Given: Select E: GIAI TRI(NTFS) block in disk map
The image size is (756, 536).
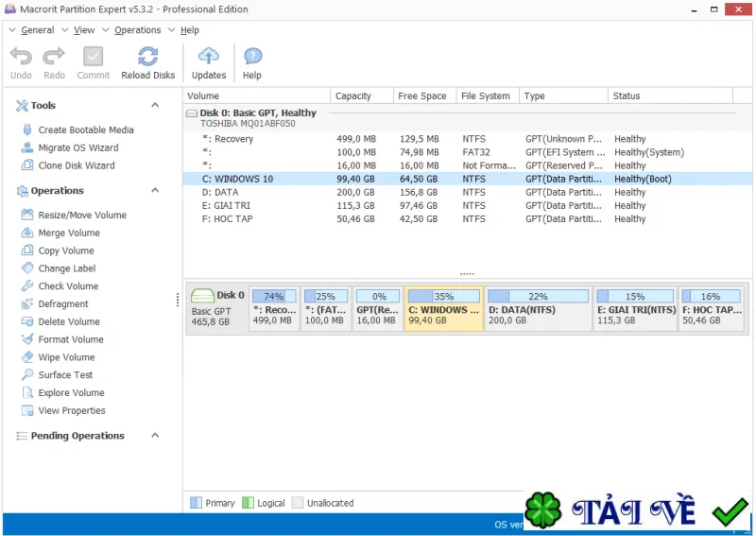Looking at the screenshot, I should [635, 308].
